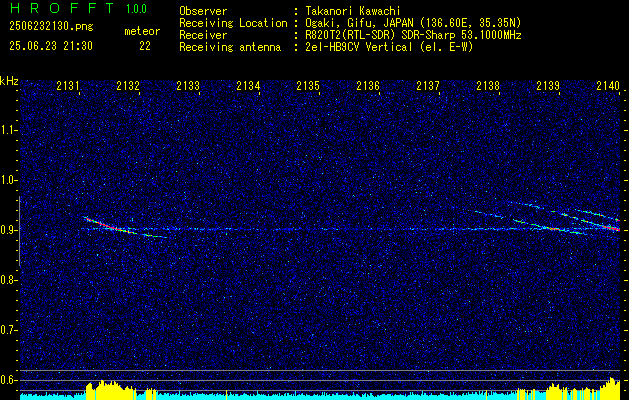The height and width of the screenshot is (400, 629).
Task: Click the version number 1.0.0
Action: point(136,9)
